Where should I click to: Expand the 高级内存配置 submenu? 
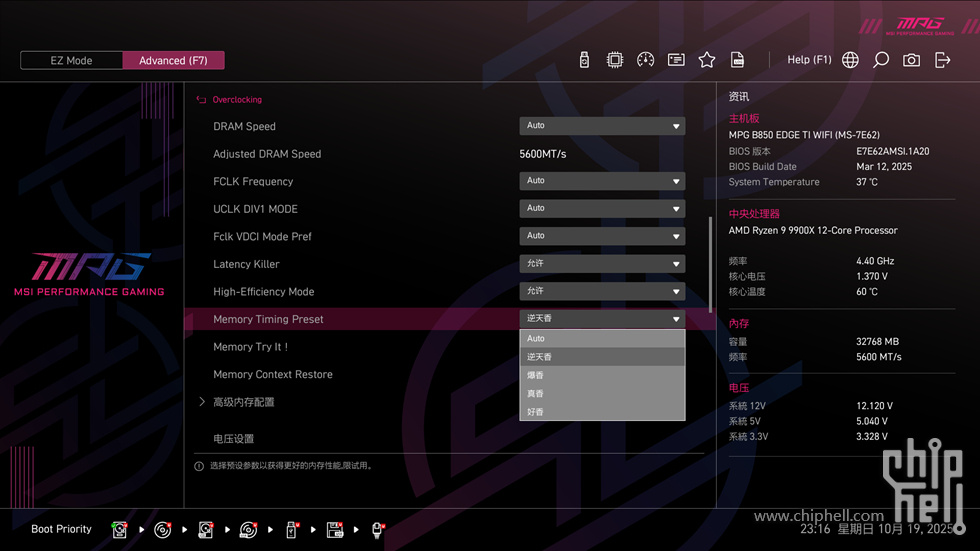pos(243,402)
